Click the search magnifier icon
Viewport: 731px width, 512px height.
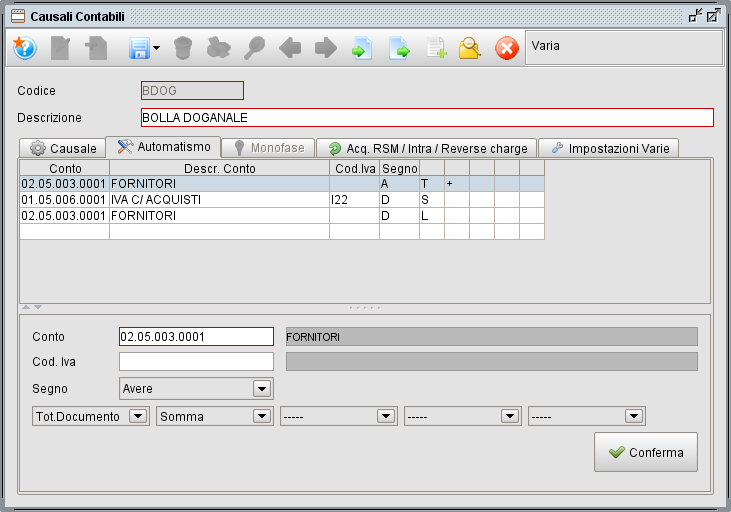[255, 48]
